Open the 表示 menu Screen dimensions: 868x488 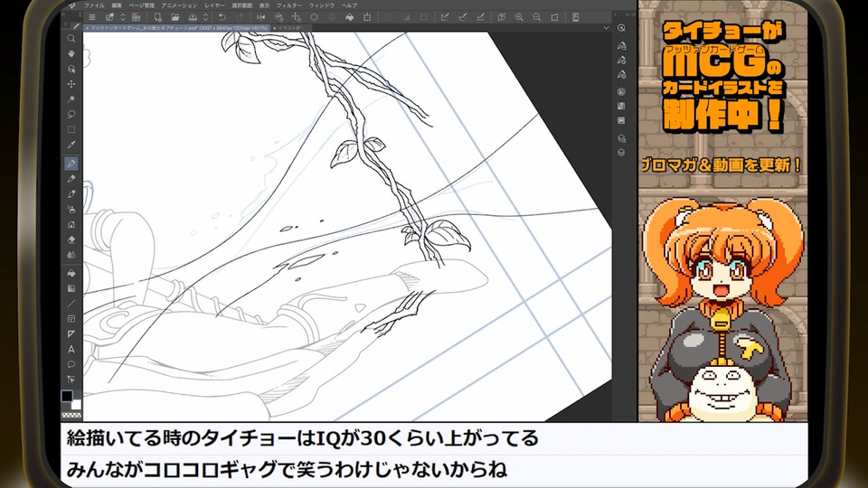[265, 5]
